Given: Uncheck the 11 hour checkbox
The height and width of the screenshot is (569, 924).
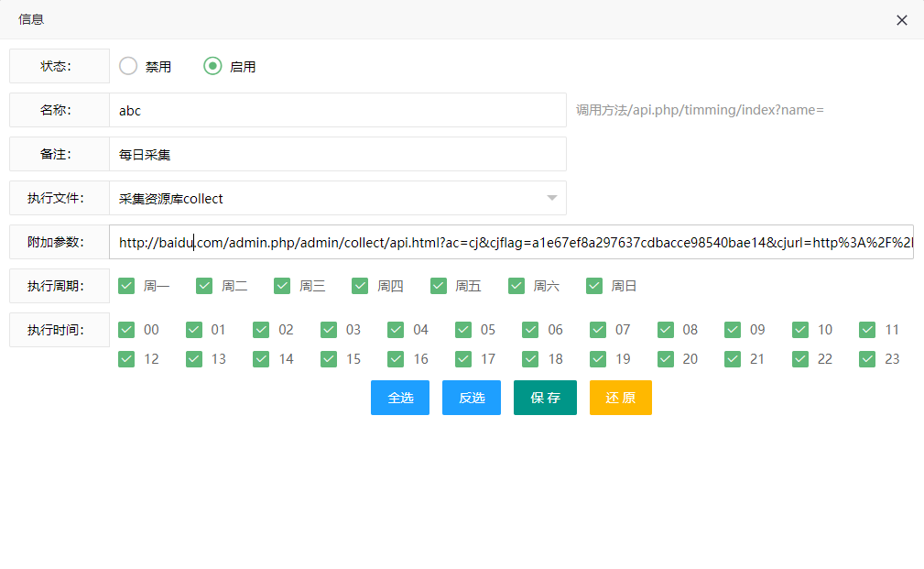Looking at the screenshot, I should [867, 330].
